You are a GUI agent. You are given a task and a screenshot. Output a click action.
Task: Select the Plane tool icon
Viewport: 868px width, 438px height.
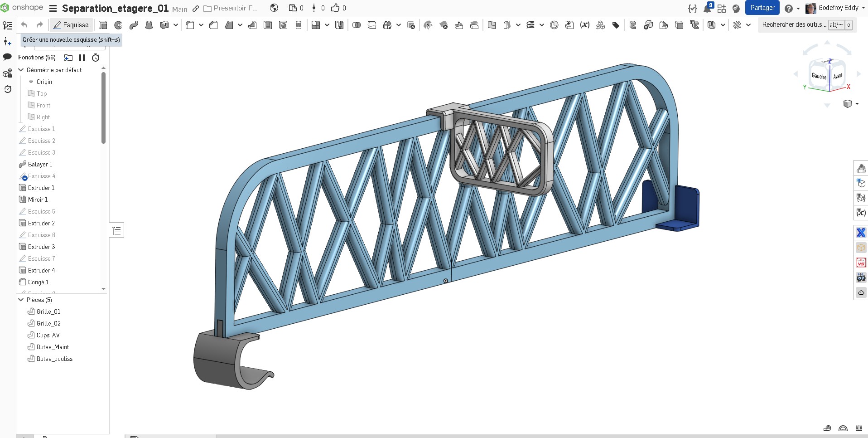pos(492,25)
